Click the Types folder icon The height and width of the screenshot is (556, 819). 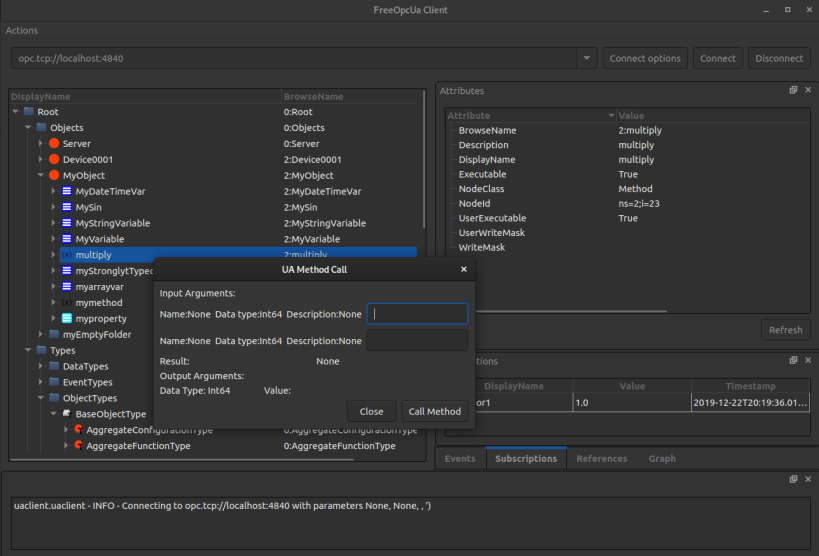41,350
